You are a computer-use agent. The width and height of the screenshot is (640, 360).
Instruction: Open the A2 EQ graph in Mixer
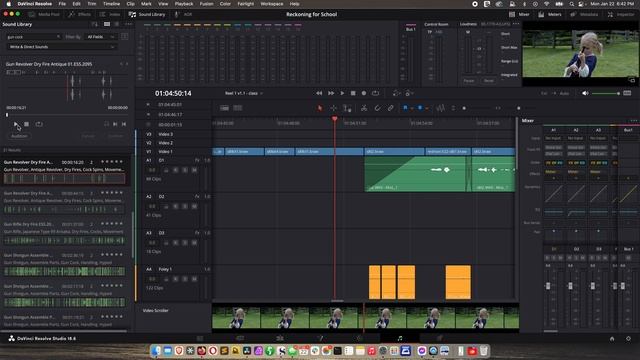(x=576, y=212)
